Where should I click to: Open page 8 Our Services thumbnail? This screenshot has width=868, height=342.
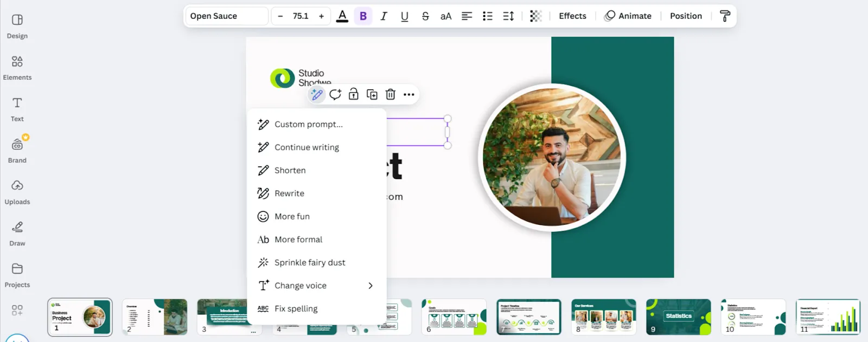click(604, 317)
